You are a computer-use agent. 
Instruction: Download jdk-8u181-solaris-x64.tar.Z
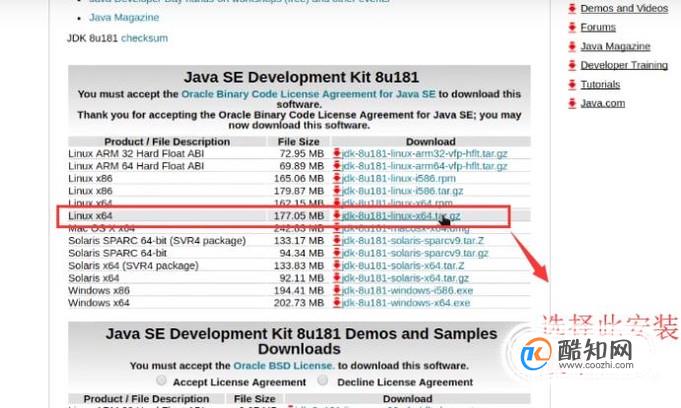[403, 265]
